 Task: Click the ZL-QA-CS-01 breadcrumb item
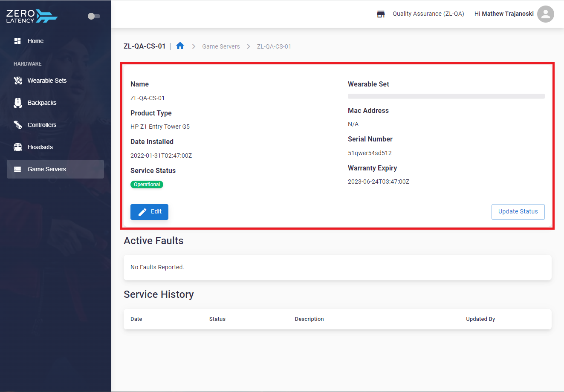[274, 46]
